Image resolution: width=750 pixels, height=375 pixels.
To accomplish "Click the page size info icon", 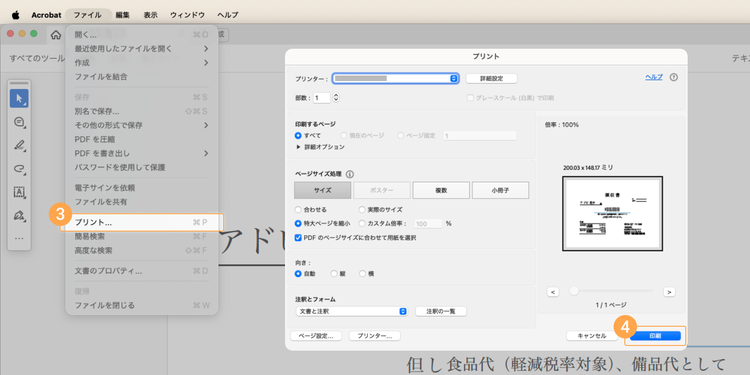I will coord(349,175).
